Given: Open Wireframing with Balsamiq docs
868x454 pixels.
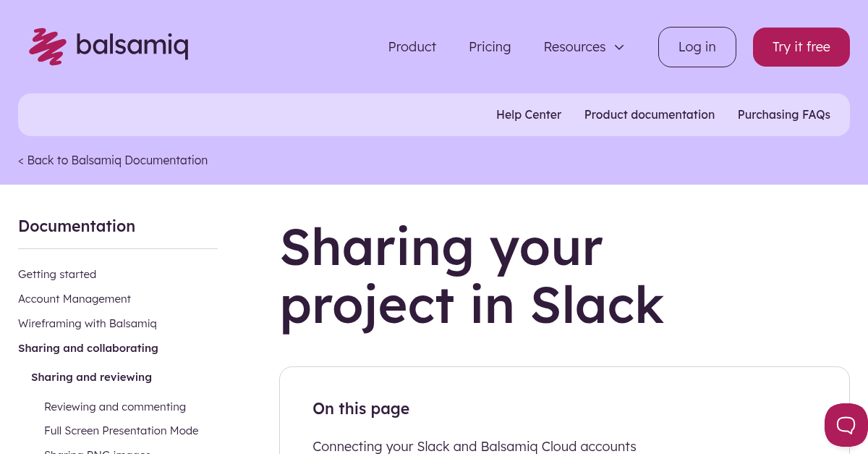Looking at the screenshot, I should pyautogui.click(x=87, y=323).
